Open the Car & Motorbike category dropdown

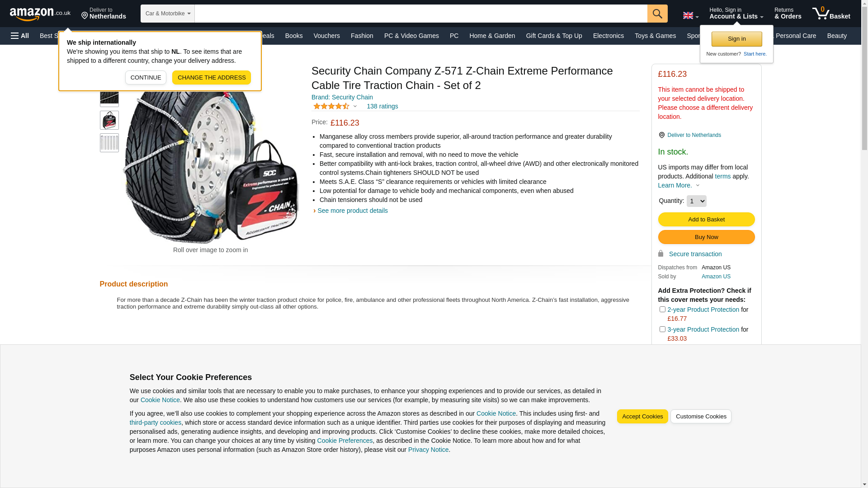click(x=168, y=14)
